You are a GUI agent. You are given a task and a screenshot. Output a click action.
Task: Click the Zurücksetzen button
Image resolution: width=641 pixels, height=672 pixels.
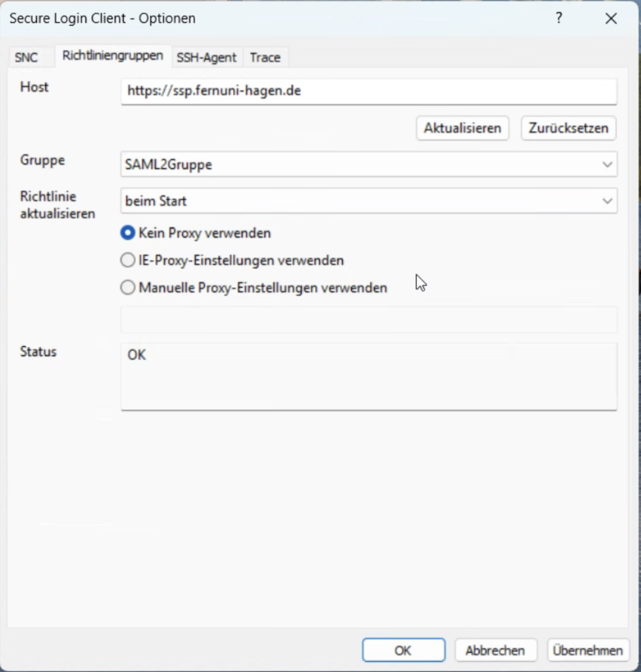click(568, 128)
